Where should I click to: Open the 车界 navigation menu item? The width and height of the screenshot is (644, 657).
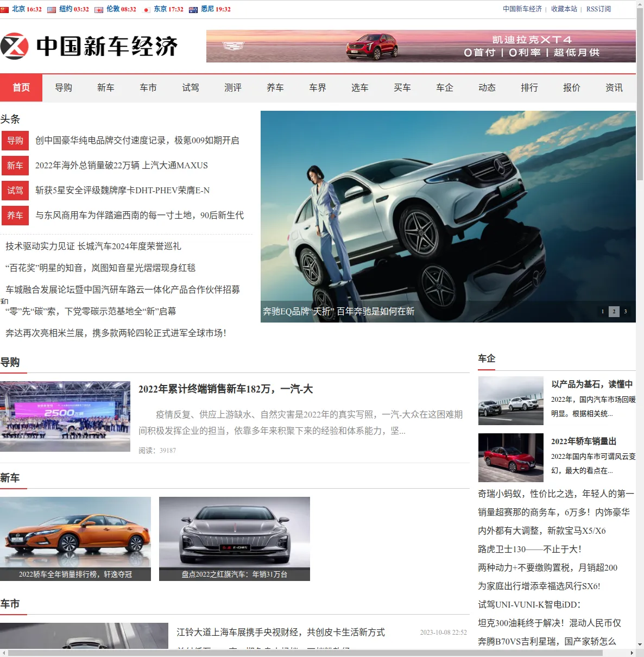(318, 87)
